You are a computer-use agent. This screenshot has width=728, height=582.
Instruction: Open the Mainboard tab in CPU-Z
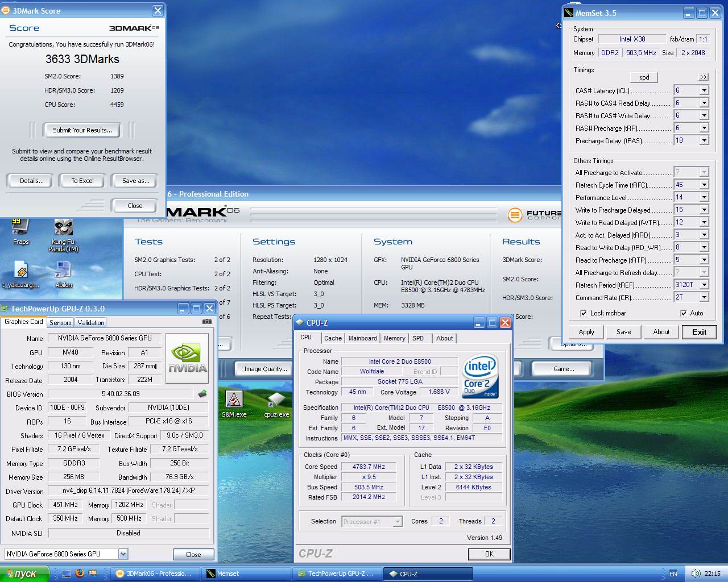362,338
